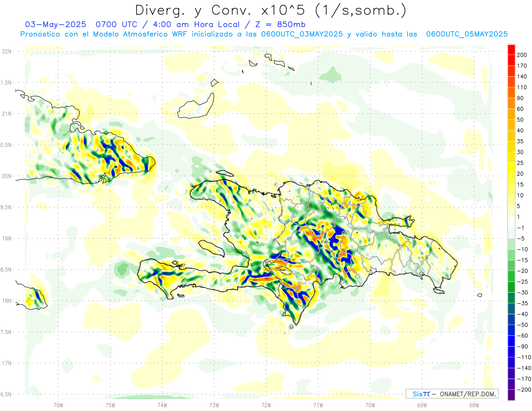Click the '17N' latitude label
The width and height of the screenshot is (532, 411).
6,363
